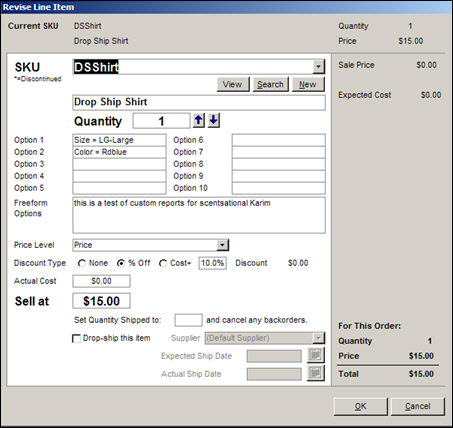Click the Search button for SKUs
The image size is (453, 428).
[x=270, y=84]
